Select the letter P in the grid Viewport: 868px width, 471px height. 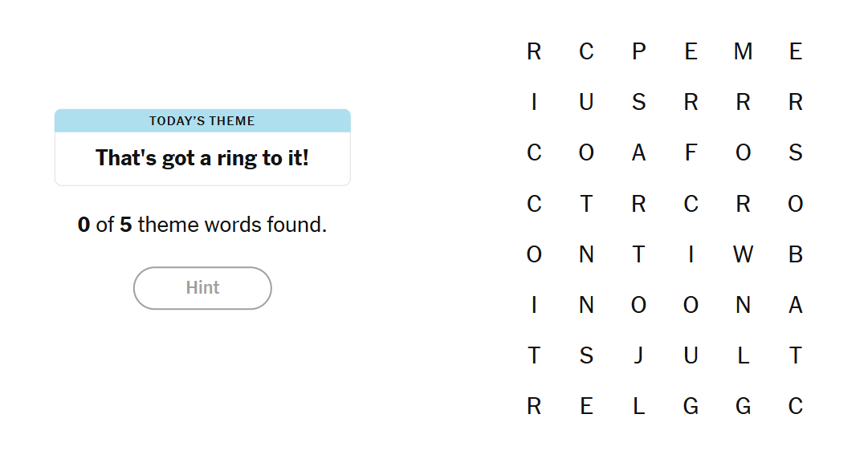638,52
